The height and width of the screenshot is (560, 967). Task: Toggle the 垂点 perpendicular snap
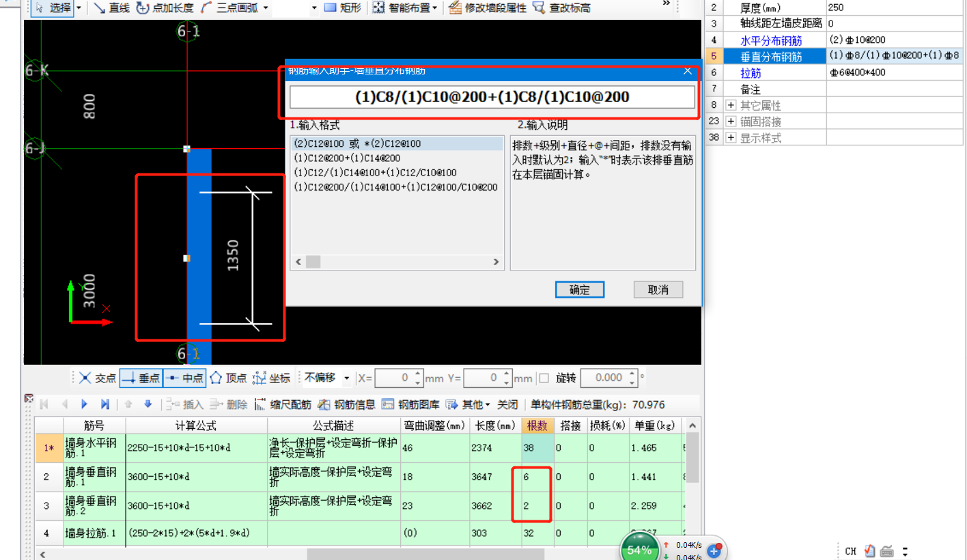point(141,378)
